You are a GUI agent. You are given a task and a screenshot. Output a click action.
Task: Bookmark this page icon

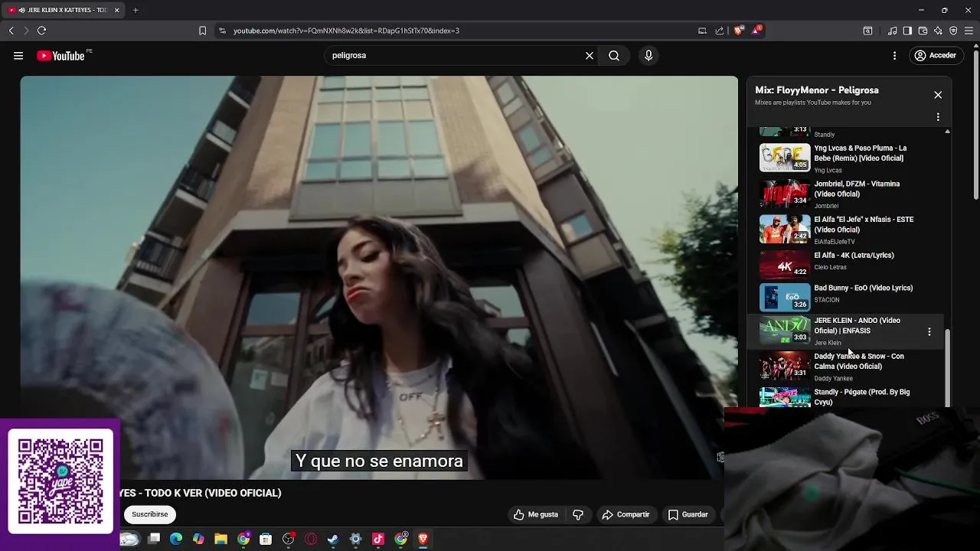click(202, 31)
